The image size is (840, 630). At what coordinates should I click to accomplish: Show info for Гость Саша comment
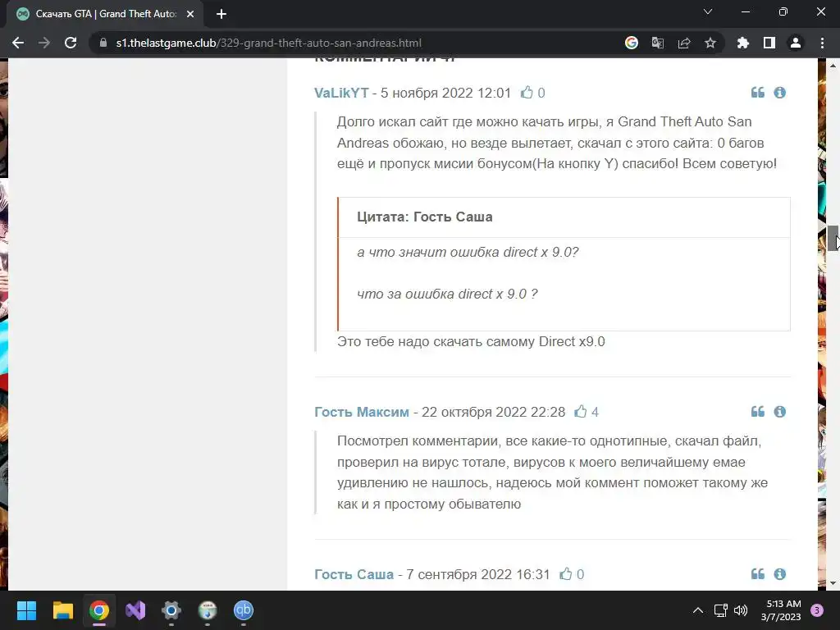pyautogui.click(x=779, y=573)
